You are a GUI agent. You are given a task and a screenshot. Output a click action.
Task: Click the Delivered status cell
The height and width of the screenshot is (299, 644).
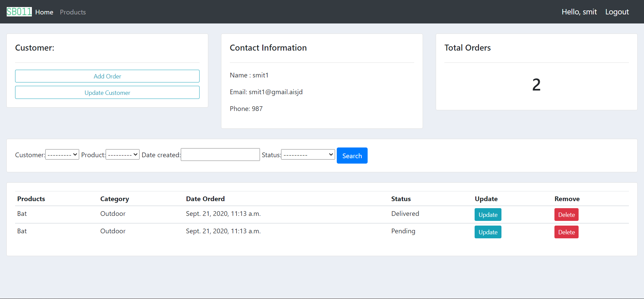405,214
